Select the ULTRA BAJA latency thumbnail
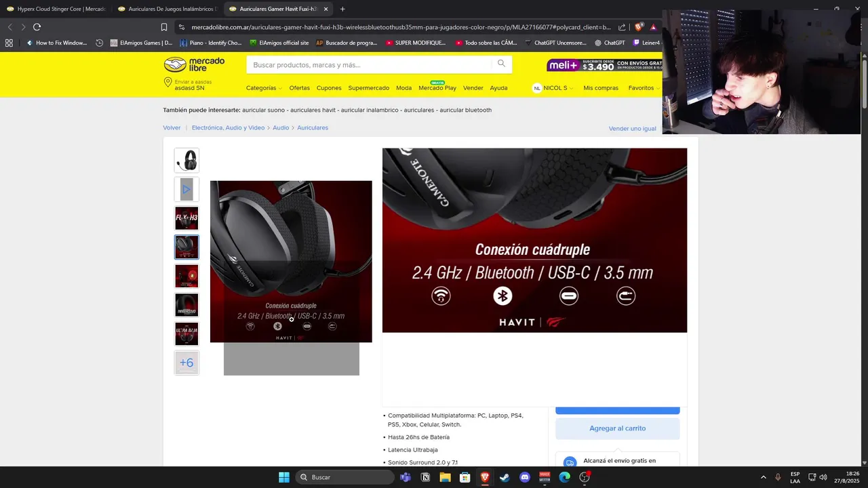Image resolution: width=868 pixels, height=488 pixels. tap(186, 334)
